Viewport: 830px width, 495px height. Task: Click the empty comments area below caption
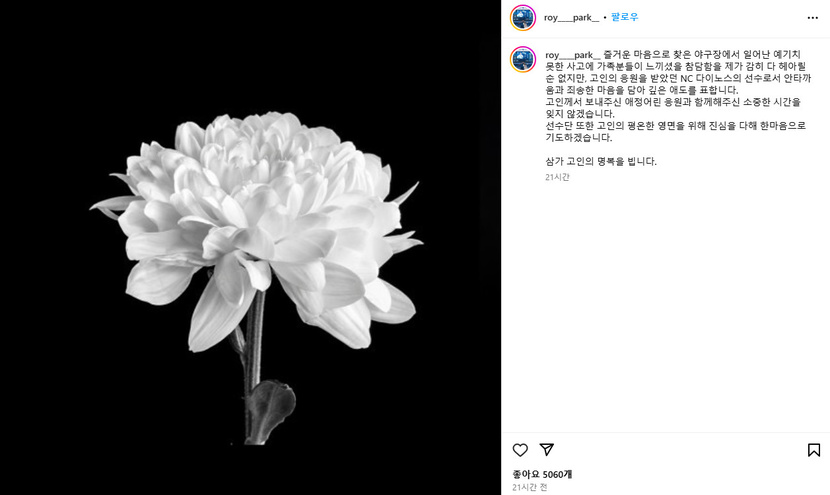pos(665,307)
